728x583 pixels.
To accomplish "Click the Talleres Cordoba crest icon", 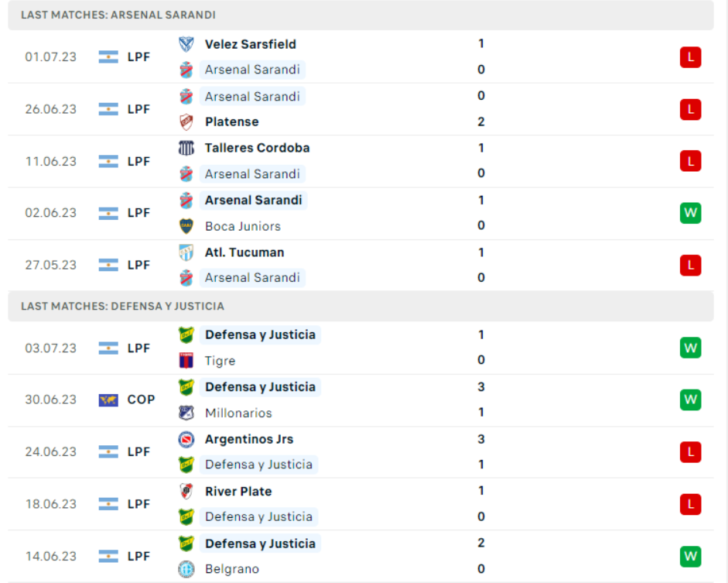I will (x=186, y=148).
